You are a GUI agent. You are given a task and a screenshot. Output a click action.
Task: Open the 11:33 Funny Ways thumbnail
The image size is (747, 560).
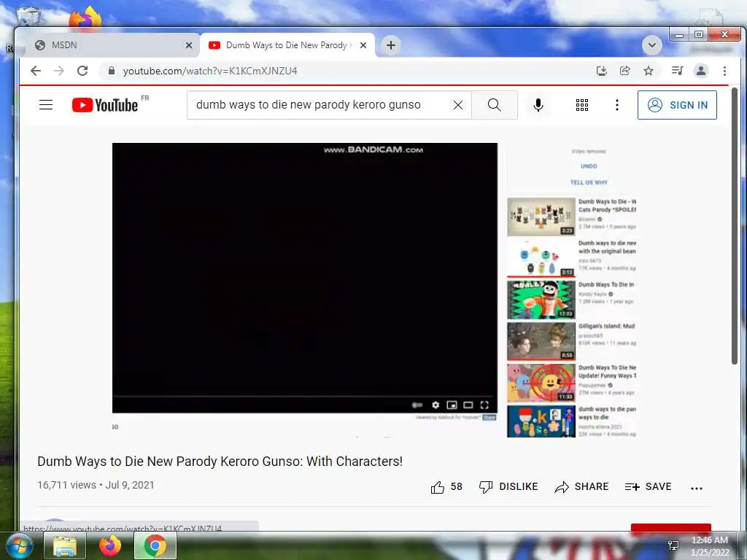click(x=541, y=383)
